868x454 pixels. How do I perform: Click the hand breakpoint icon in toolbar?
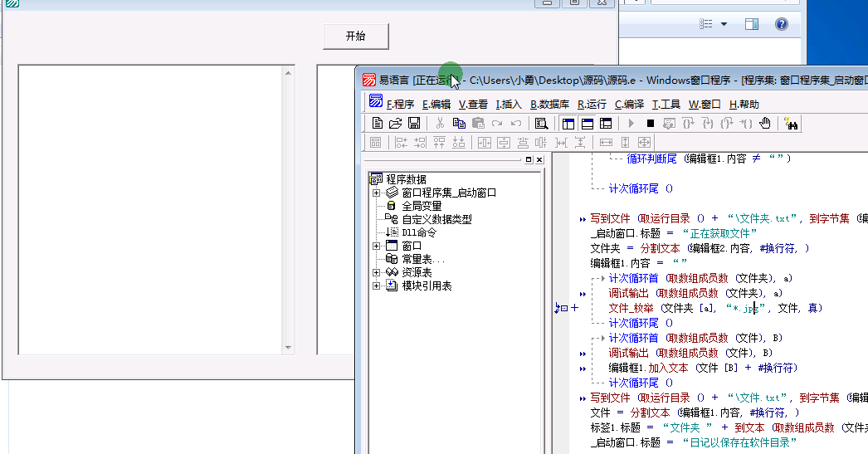point(765,123)
